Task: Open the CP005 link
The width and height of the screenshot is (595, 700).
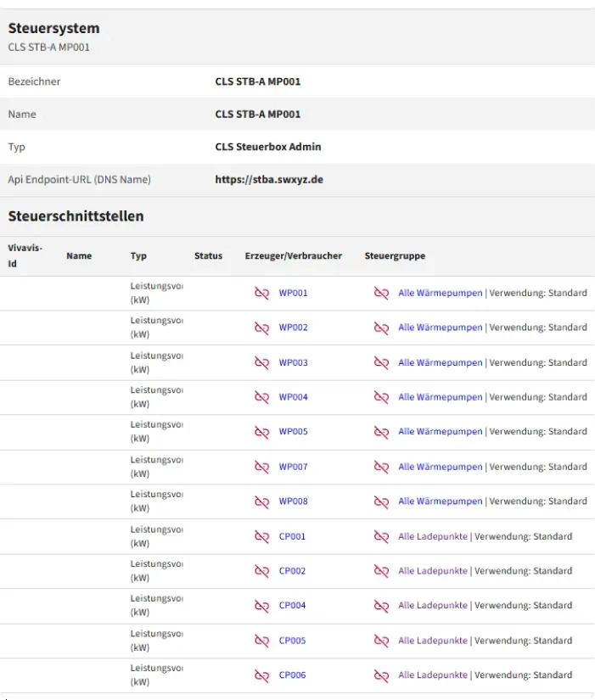Action: tap(292, 640)
